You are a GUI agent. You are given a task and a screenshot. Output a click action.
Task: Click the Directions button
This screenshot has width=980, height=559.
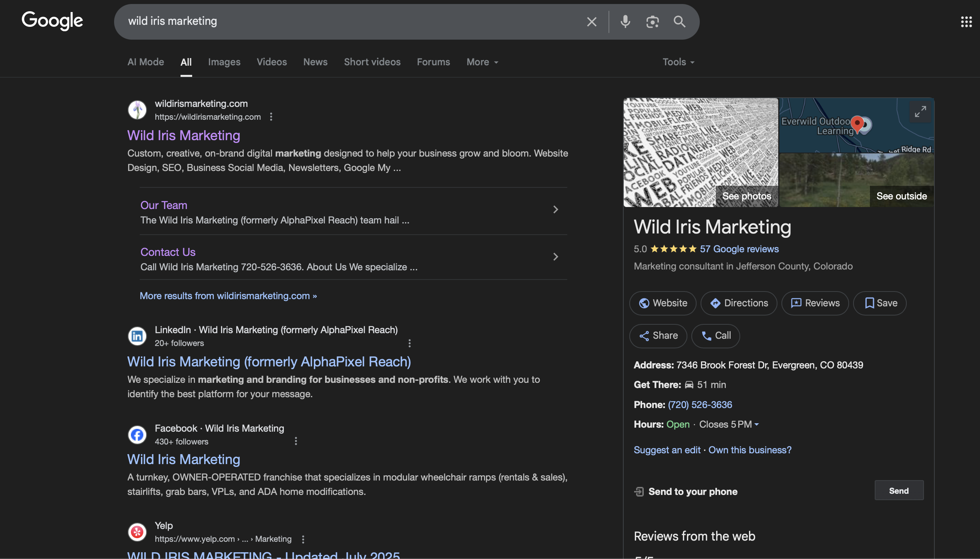738,303
